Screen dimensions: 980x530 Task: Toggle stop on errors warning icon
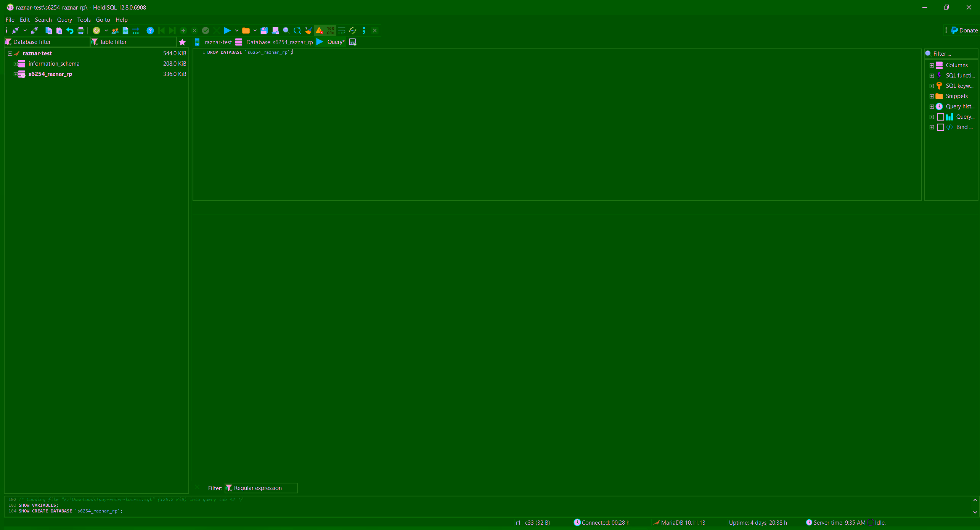coord(320,31)
